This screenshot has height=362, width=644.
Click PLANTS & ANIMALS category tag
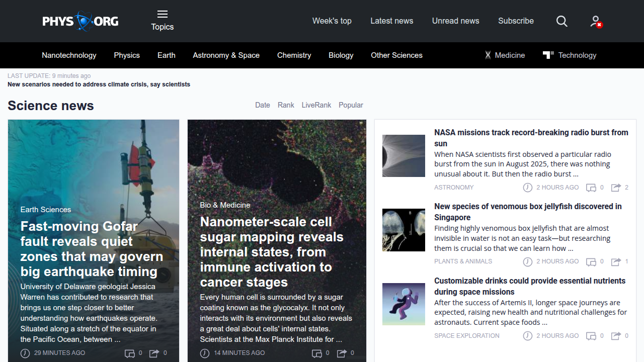coord(463,261)
